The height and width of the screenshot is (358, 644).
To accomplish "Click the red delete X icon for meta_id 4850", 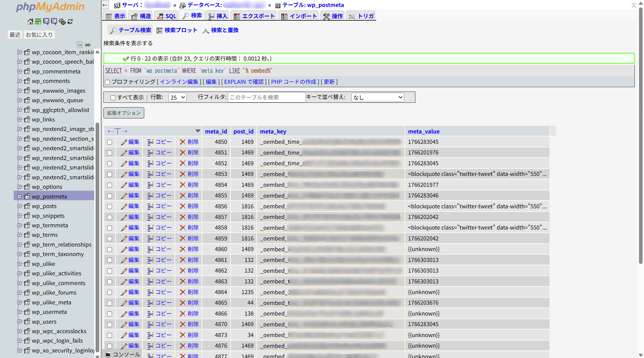I will (x=183, y=142).
